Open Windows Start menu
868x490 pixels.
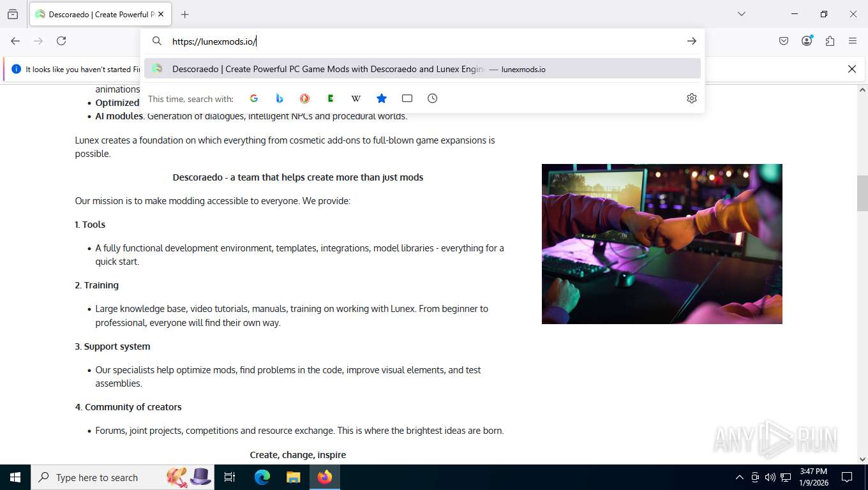point(15,477)
